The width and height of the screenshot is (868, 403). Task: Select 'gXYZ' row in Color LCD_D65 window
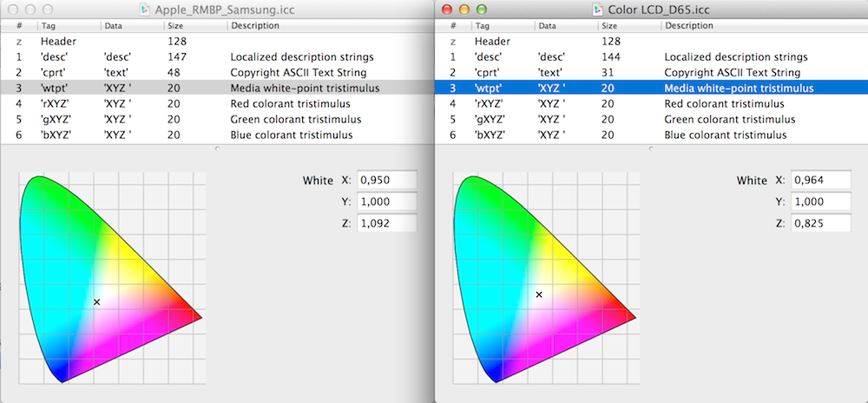652,119
